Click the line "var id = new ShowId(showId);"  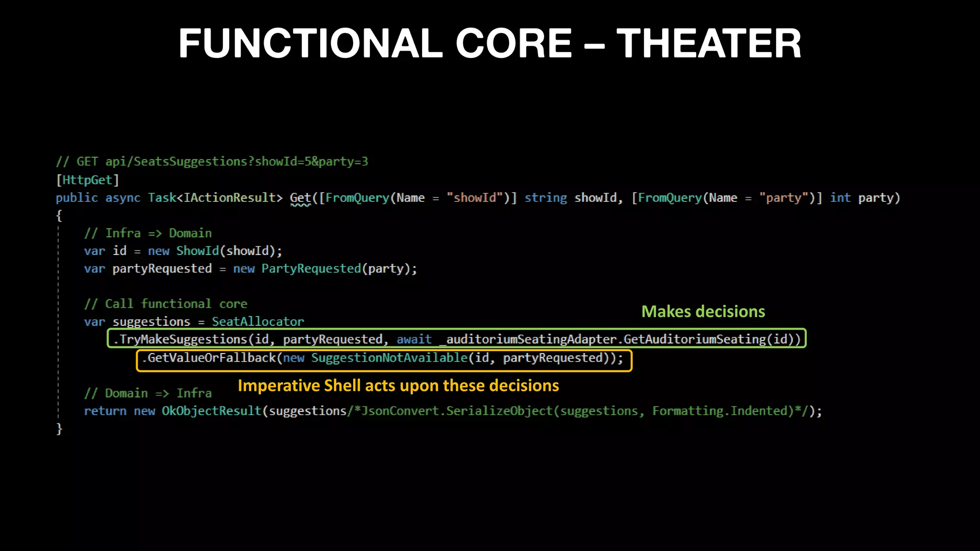click(183, 251)
